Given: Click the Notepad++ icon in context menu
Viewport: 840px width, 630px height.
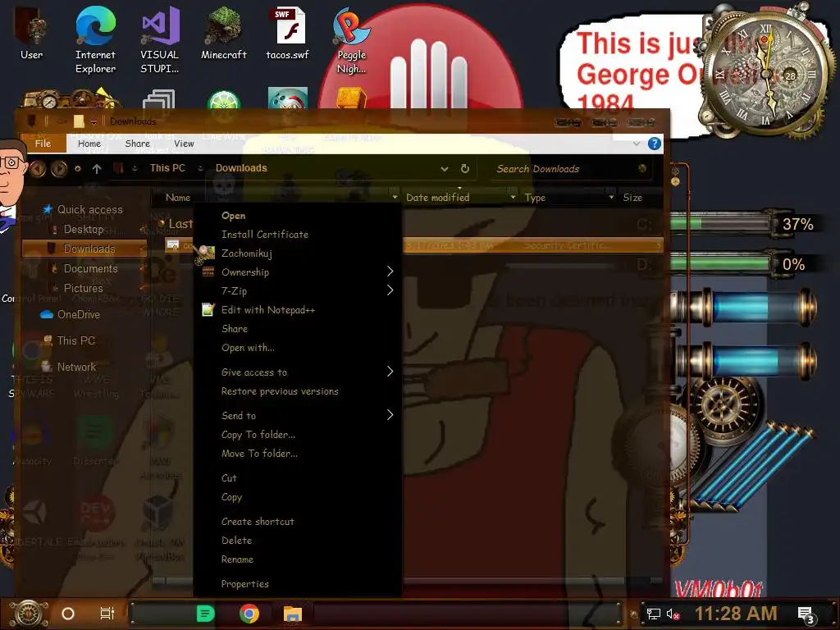Looking at the screenshot, I should coord(208,309).
